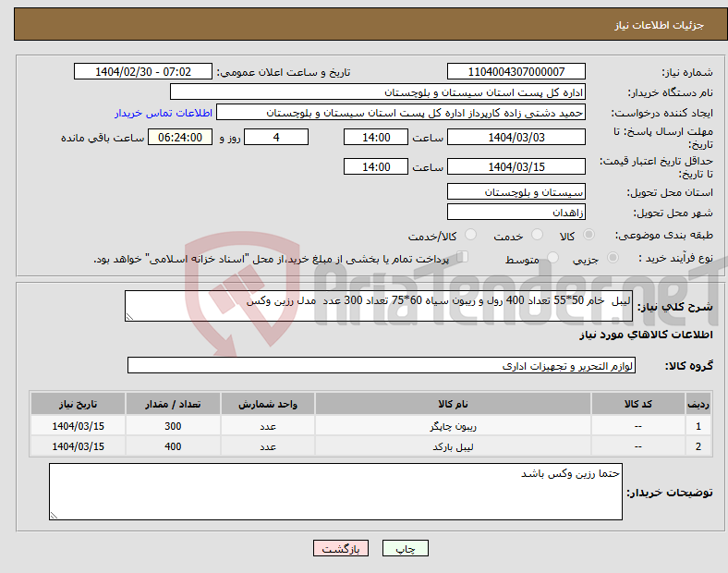Click the resize grip of description textarea
This screenshot has width=728, height=573.
coord(129,317)
